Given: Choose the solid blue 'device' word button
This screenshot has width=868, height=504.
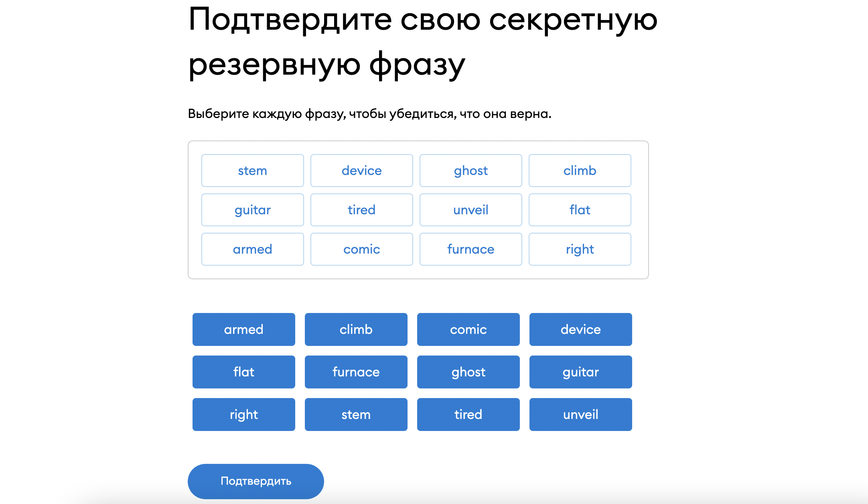Looking at the screenshot, I should pos(580,329).
